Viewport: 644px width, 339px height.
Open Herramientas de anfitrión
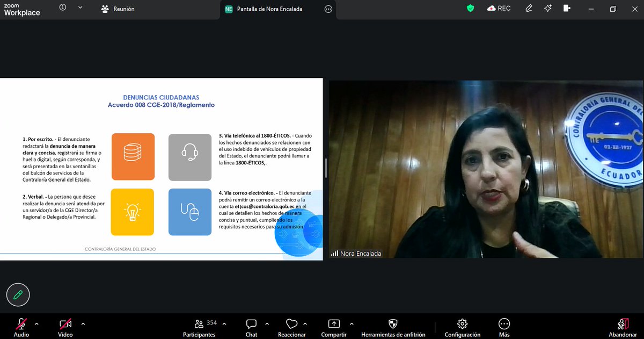click(393, 327)
